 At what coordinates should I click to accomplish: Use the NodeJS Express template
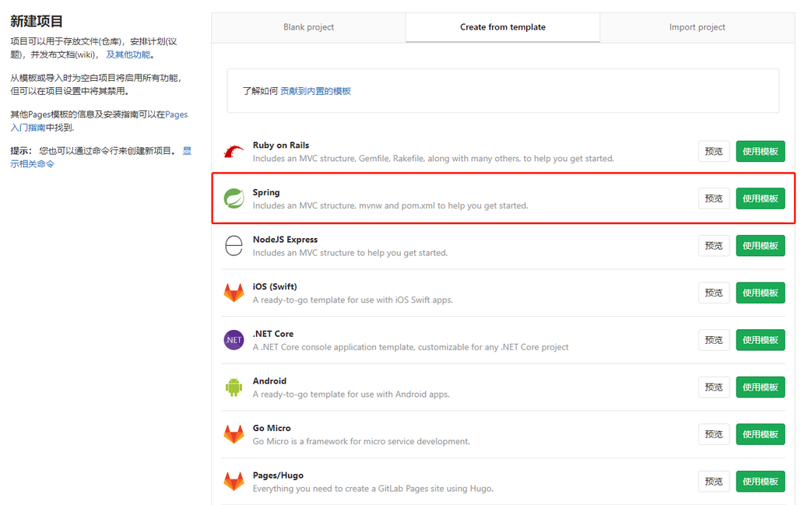click(760, 245)
